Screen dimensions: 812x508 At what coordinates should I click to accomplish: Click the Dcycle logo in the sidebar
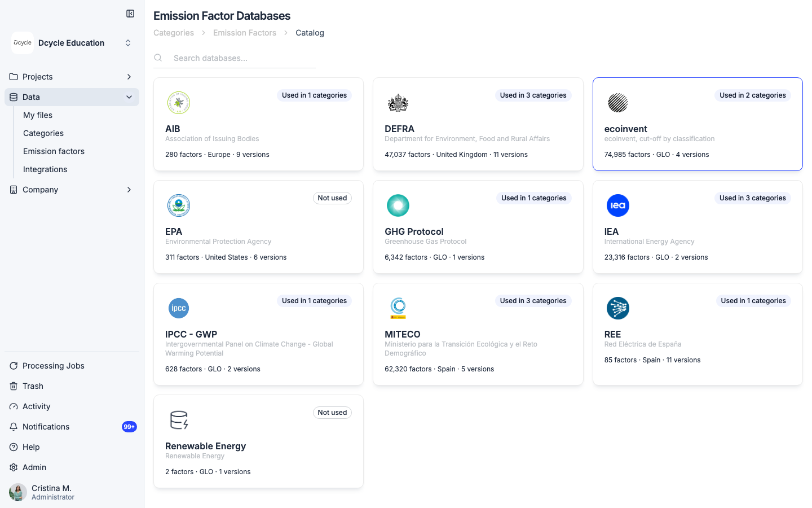pos(23,43)
